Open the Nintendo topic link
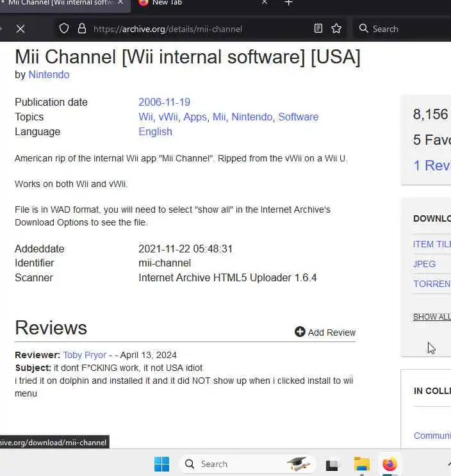This screenshot has height=476, width=451. point(252,117)
